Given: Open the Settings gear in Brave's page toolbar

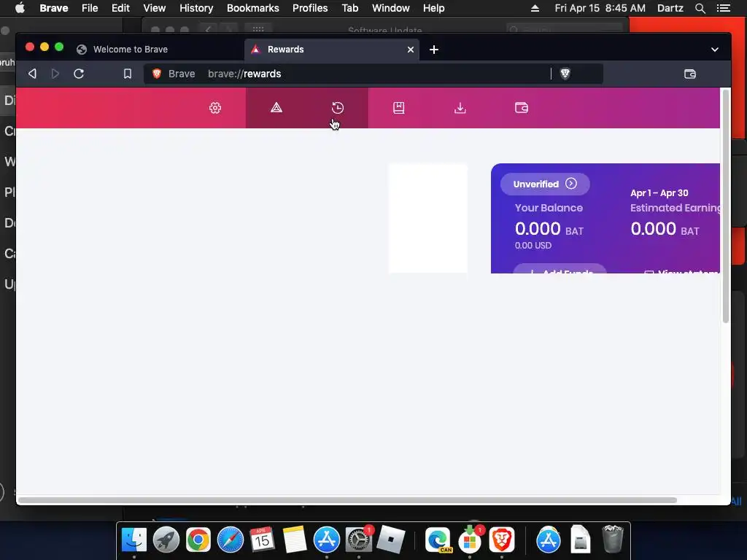Looking at the screenshot, I should [x=215, y=108].
